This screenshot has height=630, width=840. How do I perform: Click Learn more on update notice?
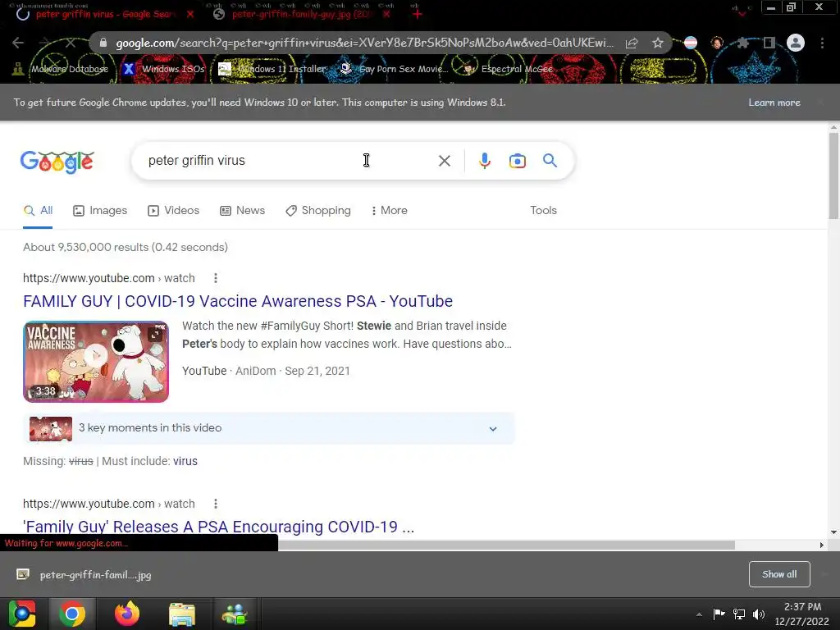(x=774, y=103)
